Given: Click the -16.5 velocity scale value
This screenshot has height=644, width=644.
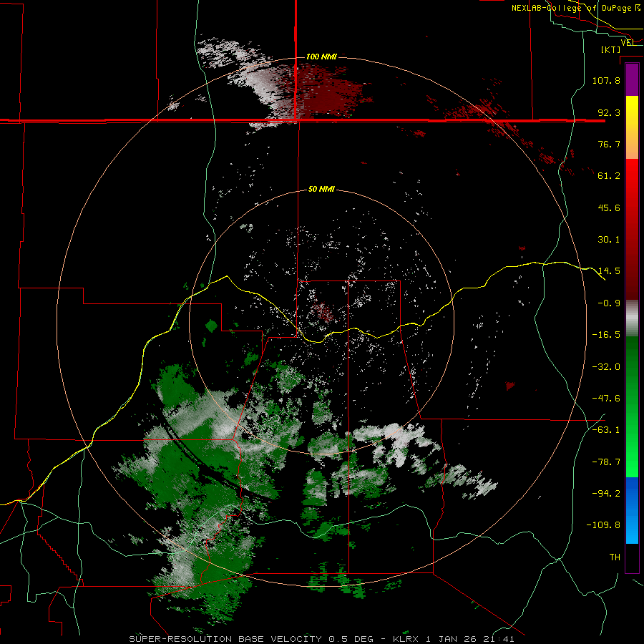Looking at the screenshot, I should 606,335.
